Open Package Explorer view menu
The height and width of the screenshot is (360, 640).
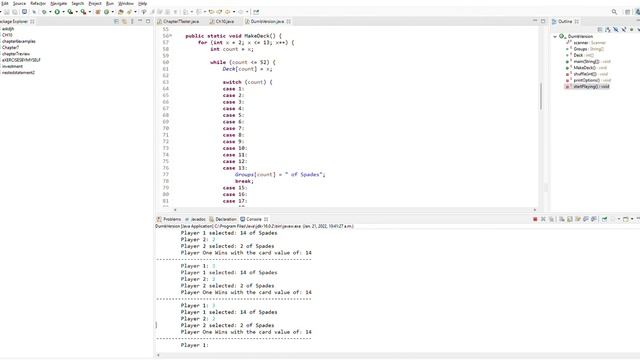point(132,21)
